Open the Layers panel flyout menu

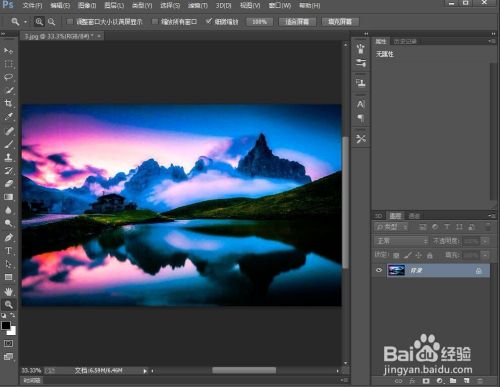(x=492, y=216)
